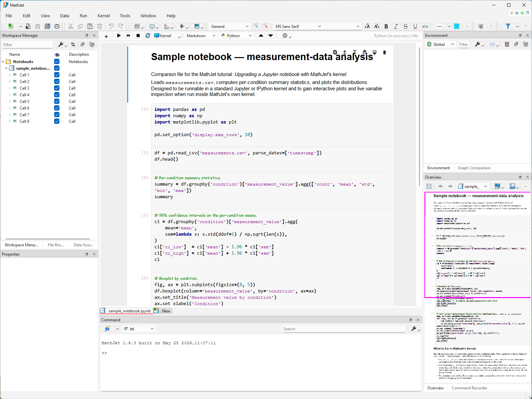Screen dimensions: 532x399
Task: Decrease font size with smaller-A icon
Action: point(377,26)
